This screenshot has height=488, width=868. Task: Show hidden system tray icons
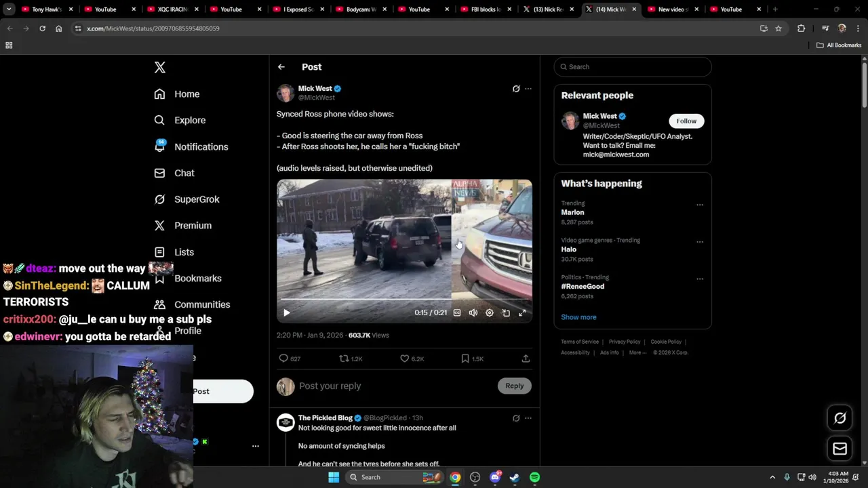click(772, 477)
